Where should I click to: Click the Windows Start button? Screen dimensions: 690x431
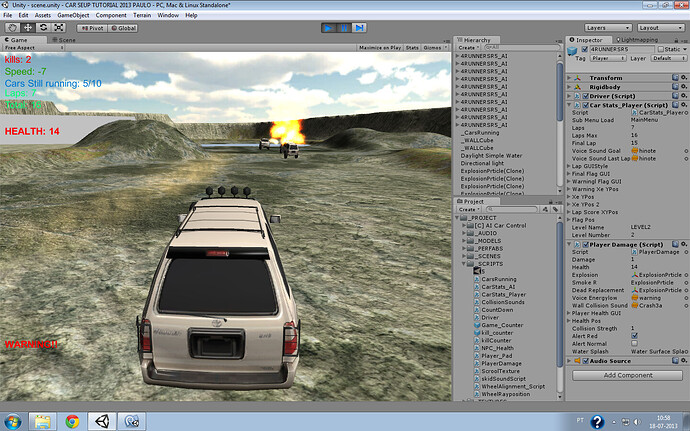click(x=12, y=421)
